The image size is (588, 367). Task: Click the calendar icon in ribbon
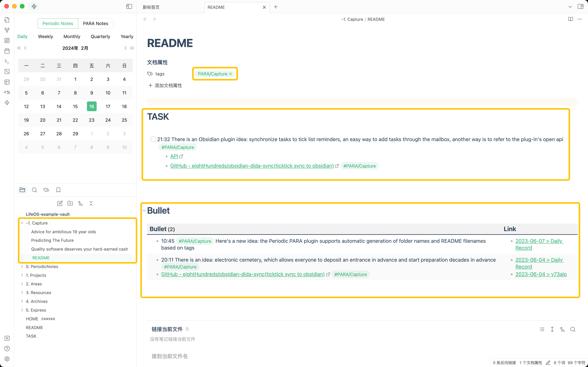coord(7,51)
